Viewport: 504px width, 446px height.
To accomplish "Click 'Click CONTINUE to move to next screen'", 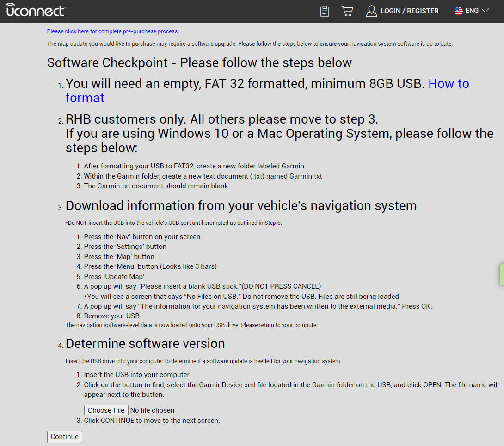I will pyautogui.click(x=152, y=421).
